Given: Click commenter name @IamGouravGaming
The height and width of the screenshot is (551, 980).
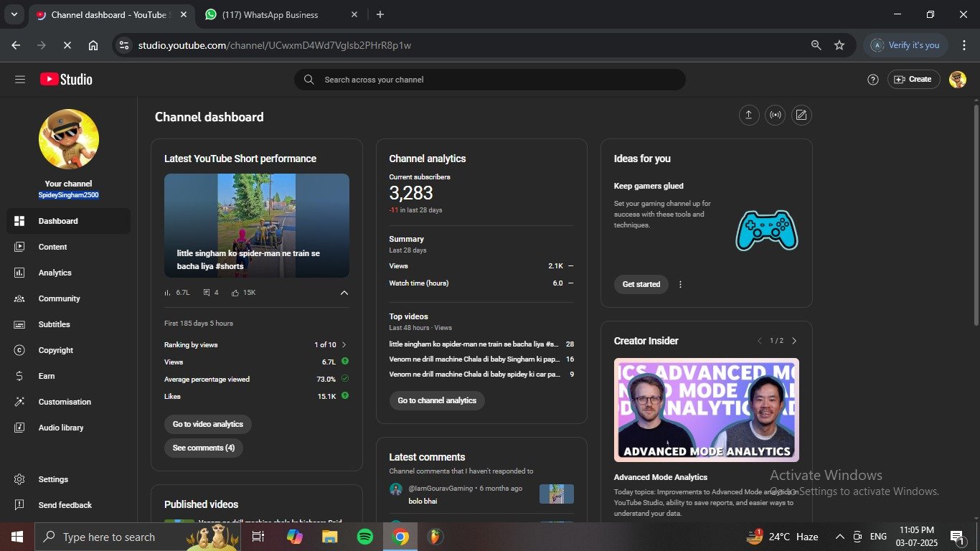Looking at the screenshot, I should coord(440,488).
